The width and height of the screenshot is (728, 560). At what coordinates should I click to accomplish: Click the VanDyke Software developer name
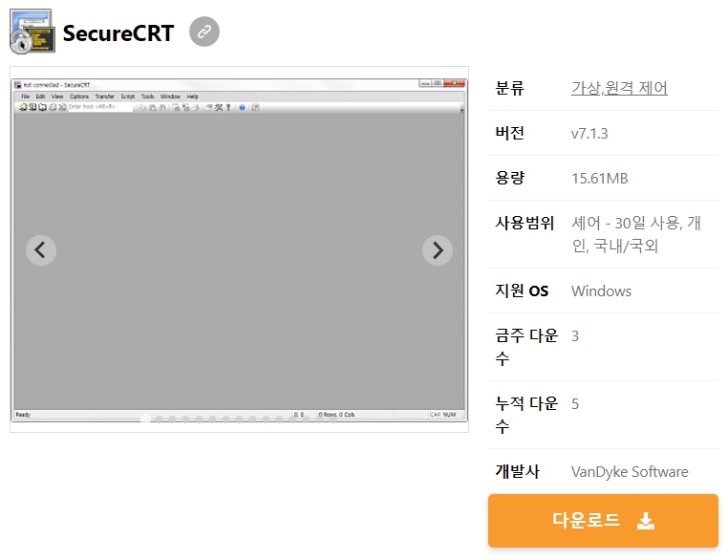[x=630, y=472]
